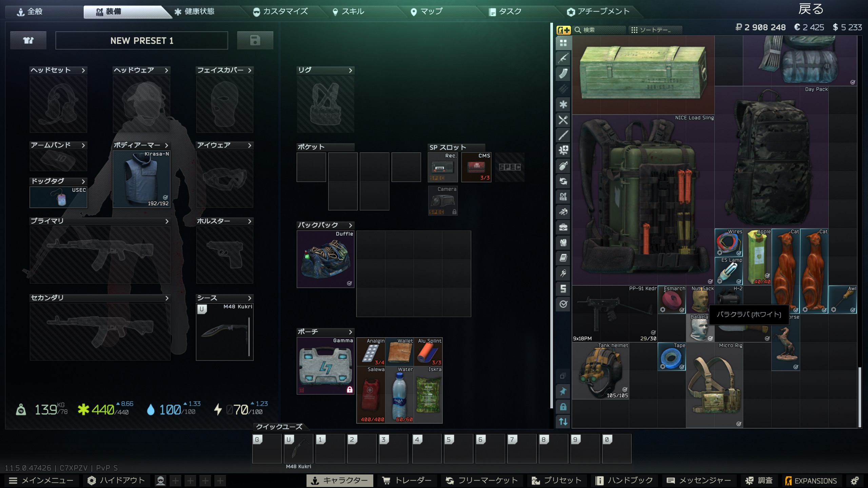Image resolution: width=868 pixels, height=488 pixels.
Task: Select the food and drink filter
Action: click(563, 120)
